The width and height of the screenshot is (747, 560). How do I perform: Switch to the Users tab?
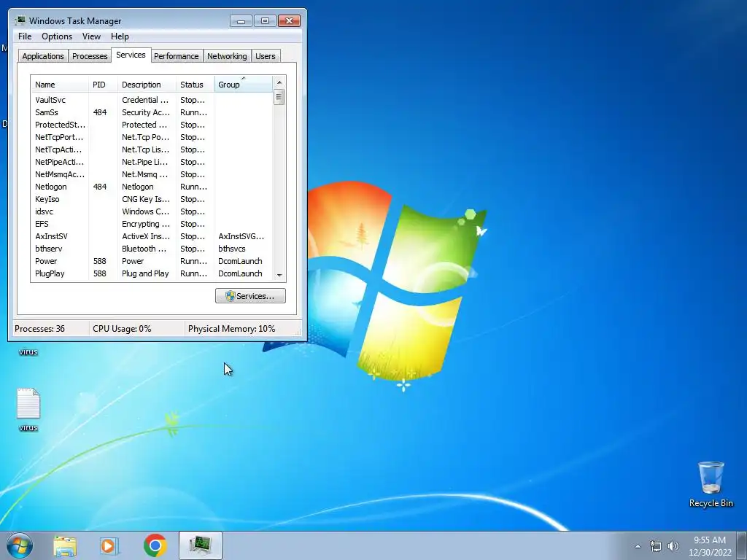(x=266, y=56)
